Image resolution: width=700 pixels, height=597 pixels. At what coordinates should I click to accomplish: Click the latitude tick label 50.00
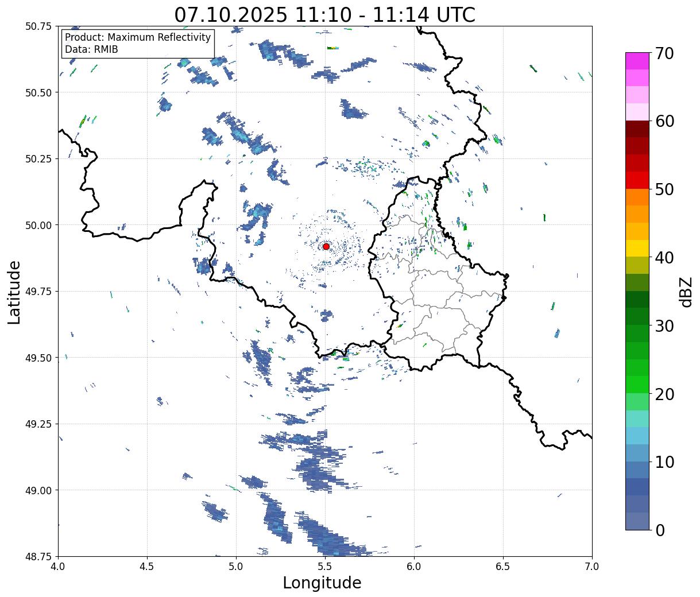tap(38, 225)
